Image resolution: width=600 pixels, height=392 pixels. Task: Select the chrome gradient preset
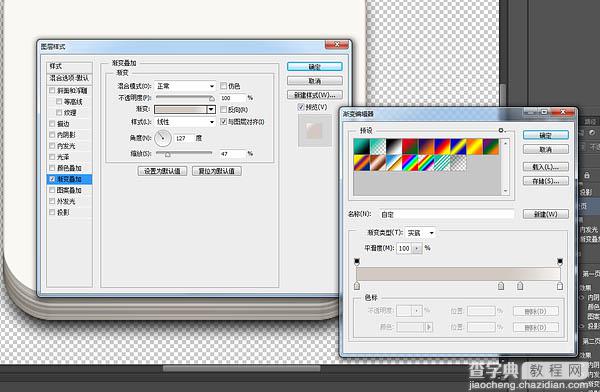394,163
